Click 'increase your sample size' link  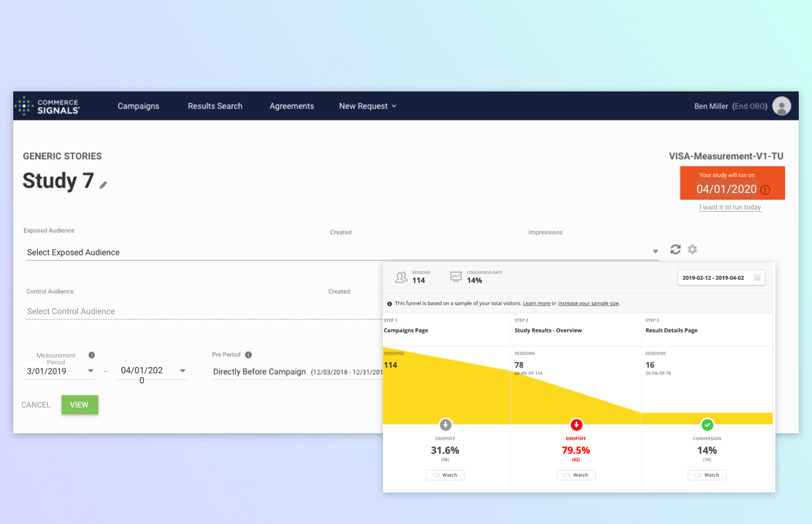(588, 303)
